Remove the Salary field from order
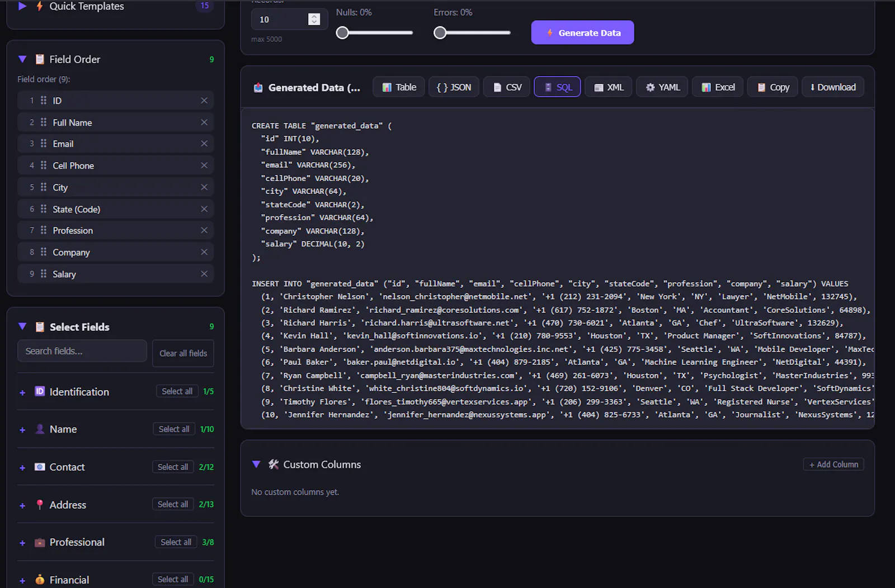The width and height of the screenshot is (895, 588). (x=204, y=274)
